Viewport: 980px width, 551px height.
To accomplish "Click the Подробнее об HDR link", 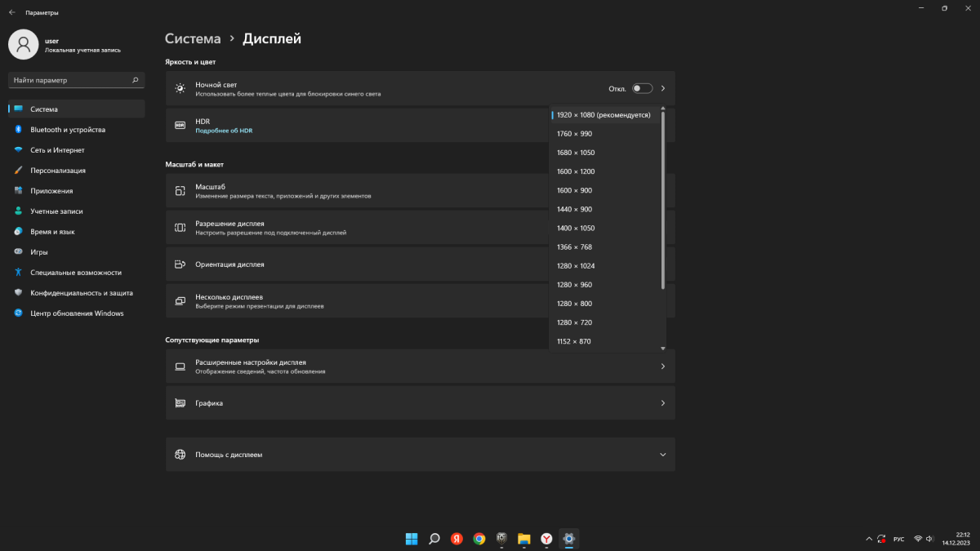I will pos(224,131).
